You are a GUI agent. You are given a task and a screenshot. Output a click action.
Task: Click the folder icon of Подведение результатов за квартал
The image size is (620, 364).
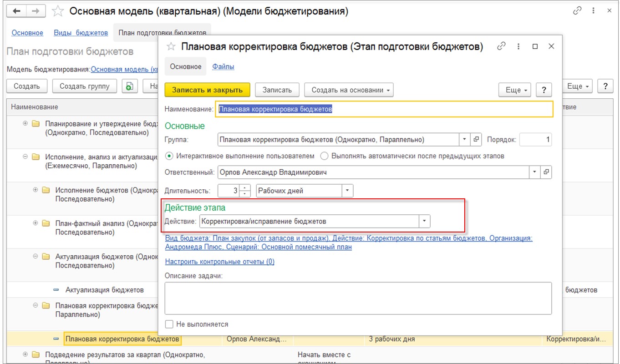coord(36,354)
